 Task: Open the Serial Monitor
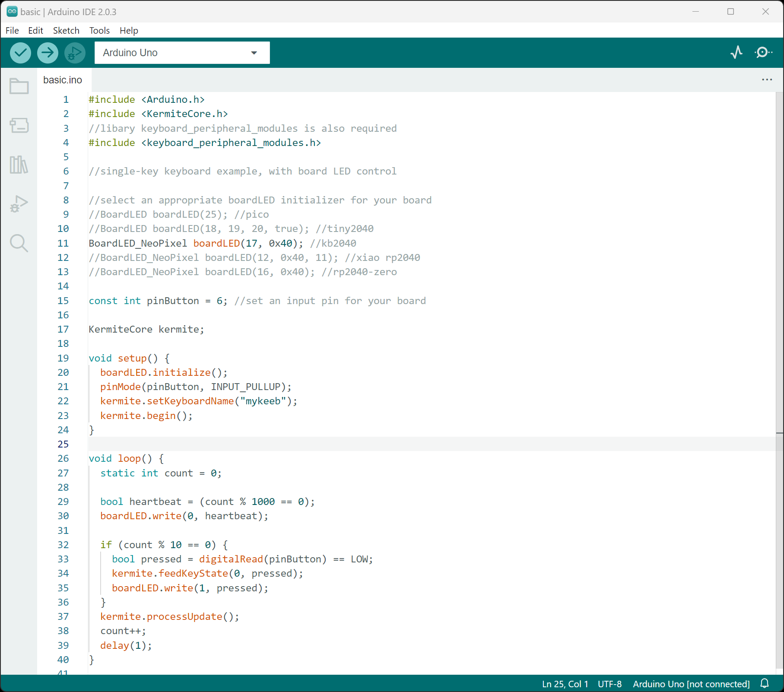tap(763, 52)
